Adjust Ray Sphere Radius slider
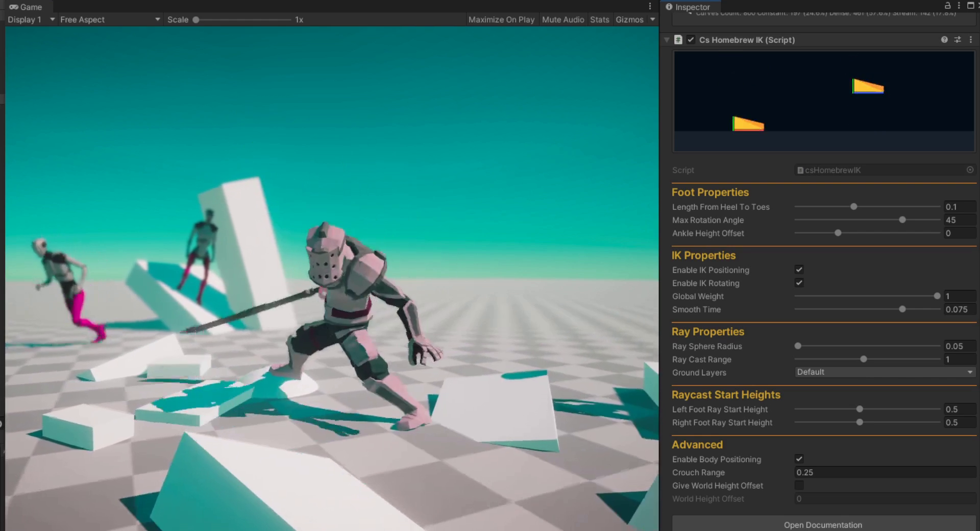Screen dimensions: 980x531 pyautogui.click(x=867, y=346)
